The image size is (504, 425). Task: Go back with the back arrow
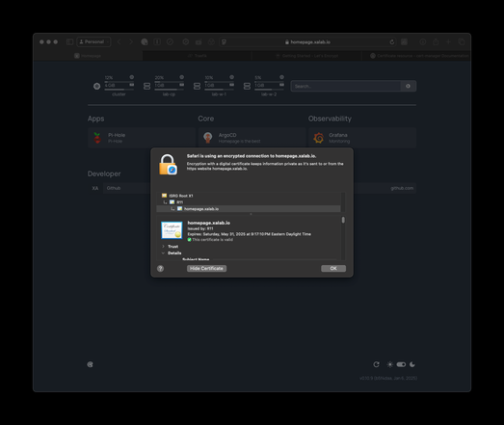(x=119, y=41)
